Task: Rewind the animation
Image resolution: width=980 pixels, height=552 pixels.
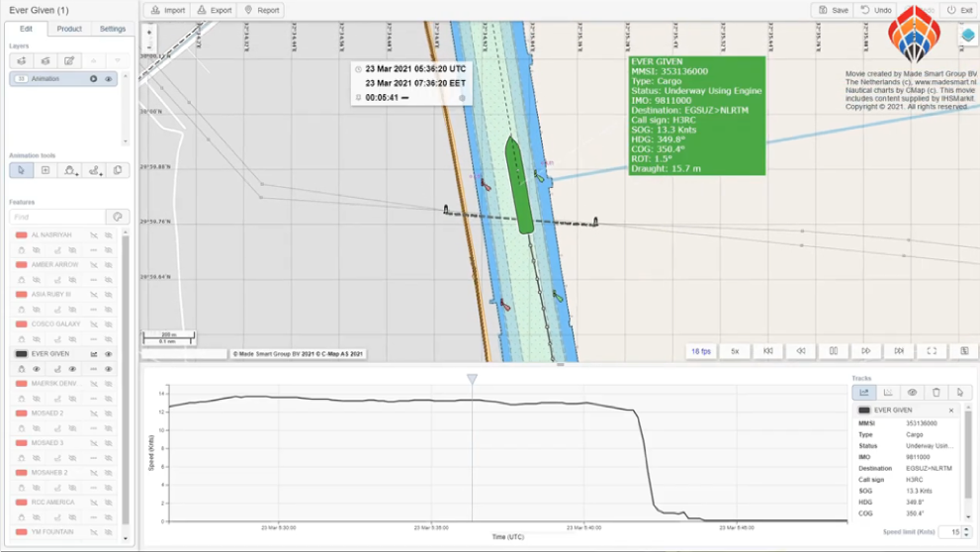Action: (x=801, y=351)
